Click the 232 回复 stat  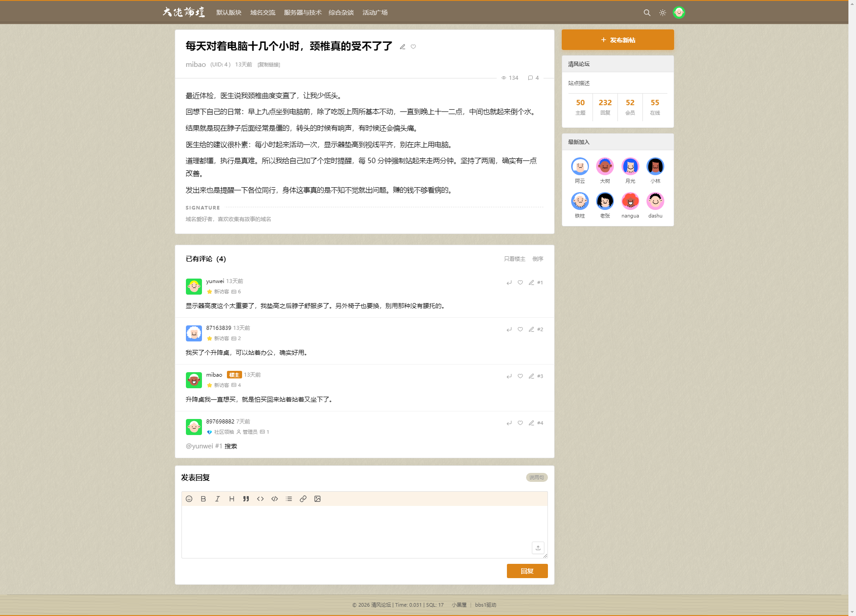coord(605,107)
